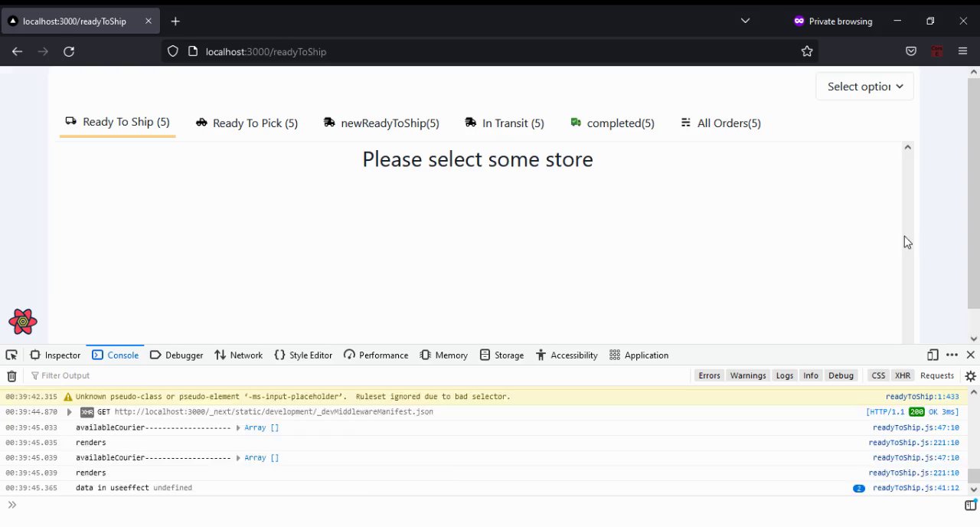Viewport: 980px width, 527px height.
Task: Focus the Filter Output field
Action: pyautogui.click(x=153, y=375)
